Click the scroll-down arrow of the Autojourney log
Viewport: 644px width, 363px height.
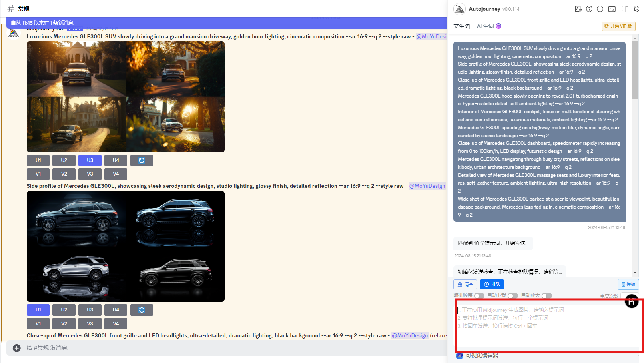[635, 273]
